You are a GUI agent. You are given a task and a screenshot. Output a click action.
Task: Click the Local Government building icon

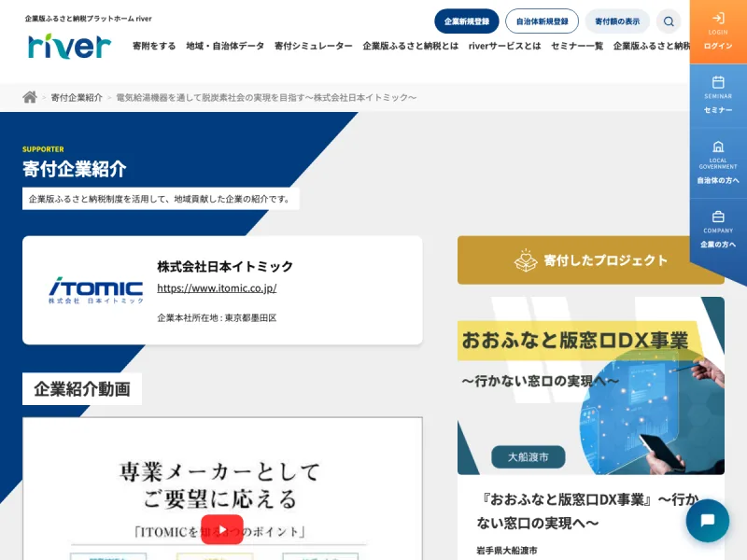(718, 147)
